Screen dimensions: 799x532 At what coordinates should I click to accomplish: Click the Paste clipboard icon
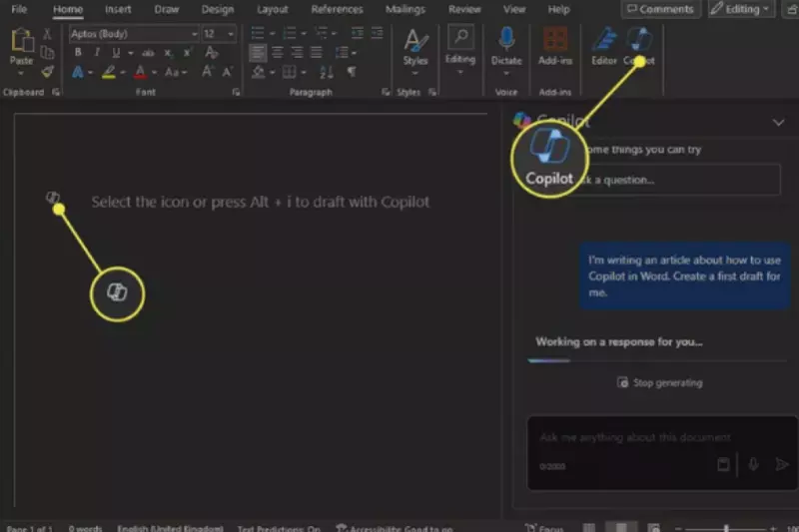pyautogui.click(x=21, y=40)
